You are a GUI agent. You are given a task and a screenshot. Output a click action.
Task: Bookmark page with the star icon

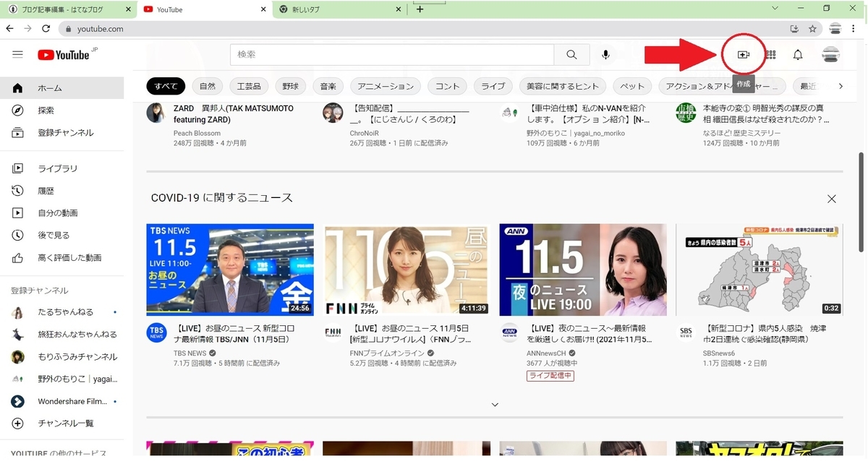(812, 29)
